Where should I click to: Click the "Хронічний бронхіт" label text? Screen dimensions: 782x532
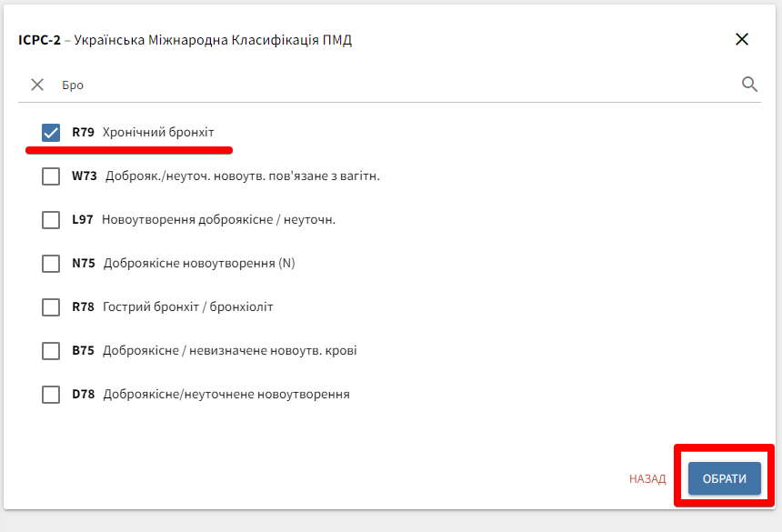(158, 133)
